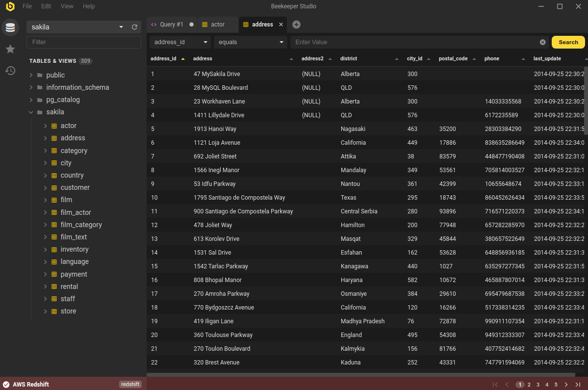Select the language table
Screen dimensions: 588x390
(75, 262)
